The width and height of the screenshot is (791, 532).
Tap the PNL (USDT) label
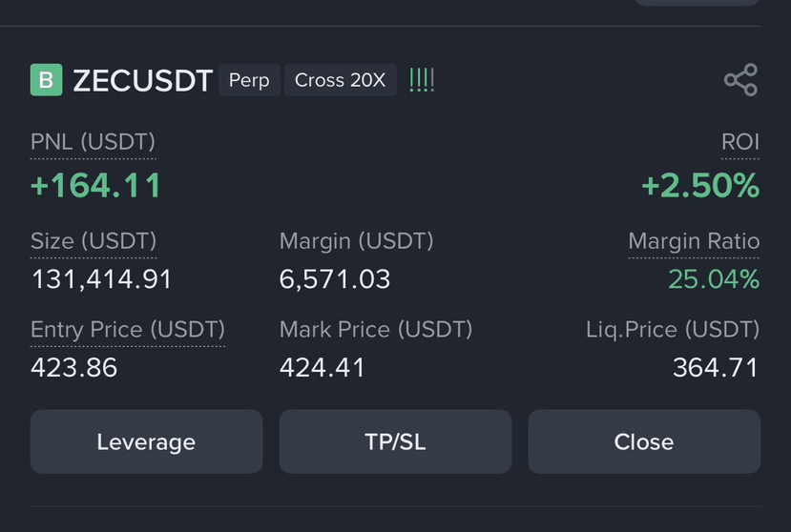click(x=93, y=142)
